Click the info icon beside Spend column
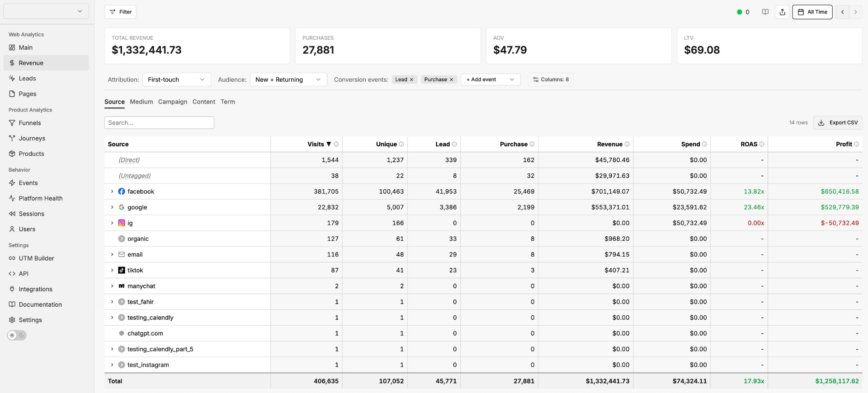The width and height of the screenshot is (868, 393). click(x=704, y=144)
